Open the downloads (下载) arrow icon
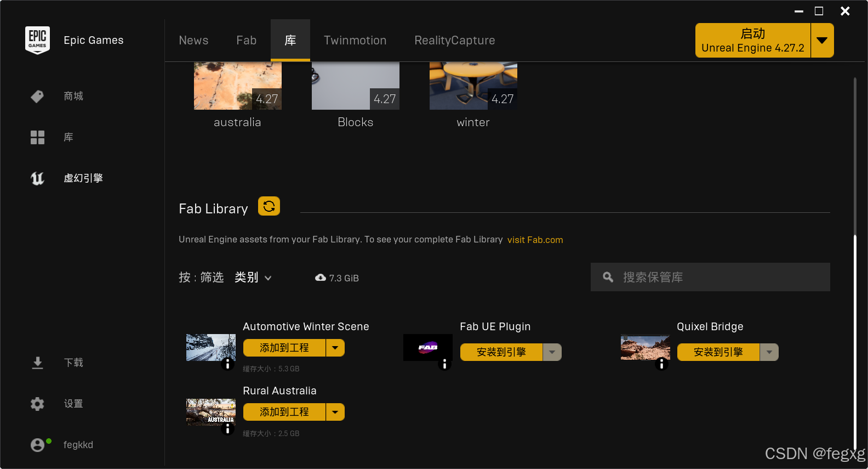 (37, 363)
